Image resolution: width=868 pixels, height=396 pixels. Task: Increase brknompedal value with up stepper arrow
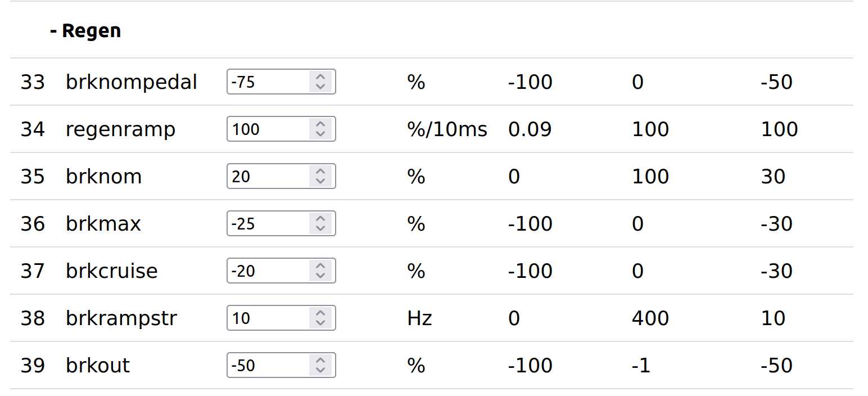pyautogui.click(x=320, y=78)
